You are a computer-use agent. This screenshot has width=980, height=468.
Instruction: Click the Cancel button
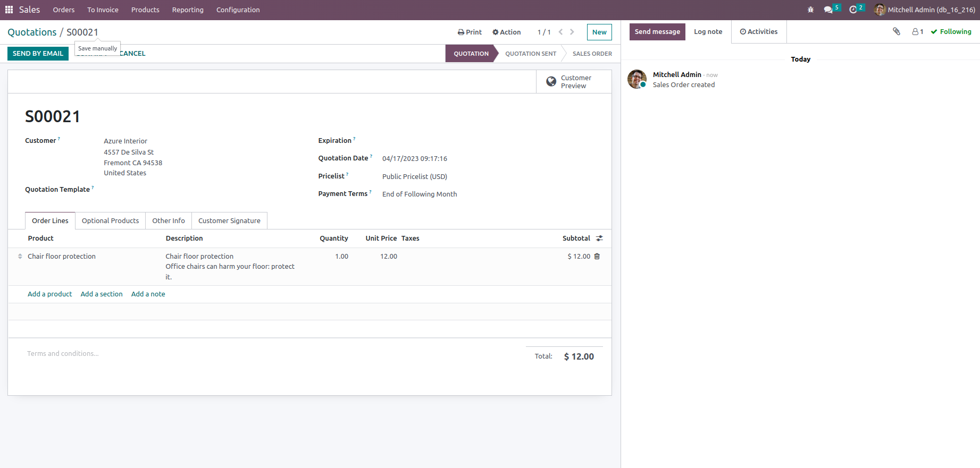132,54
